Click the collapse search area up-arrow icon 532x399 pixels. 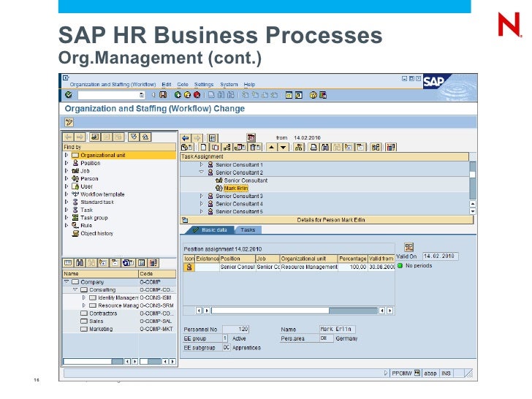coord(145,137)
